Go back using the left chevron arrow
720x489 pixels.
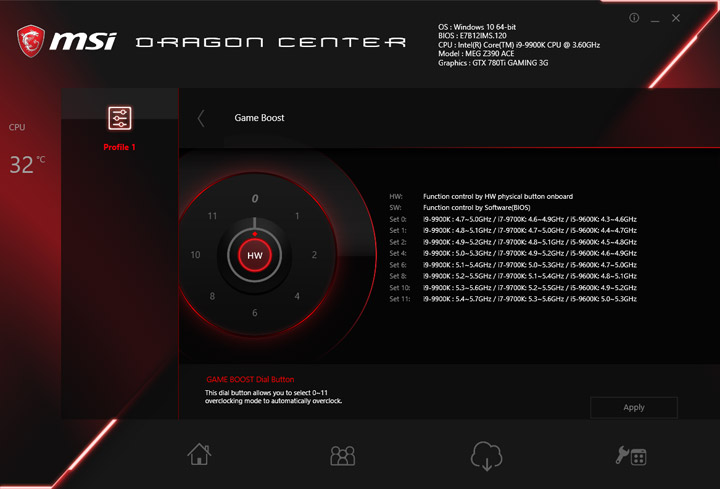(x=201, y=118)
